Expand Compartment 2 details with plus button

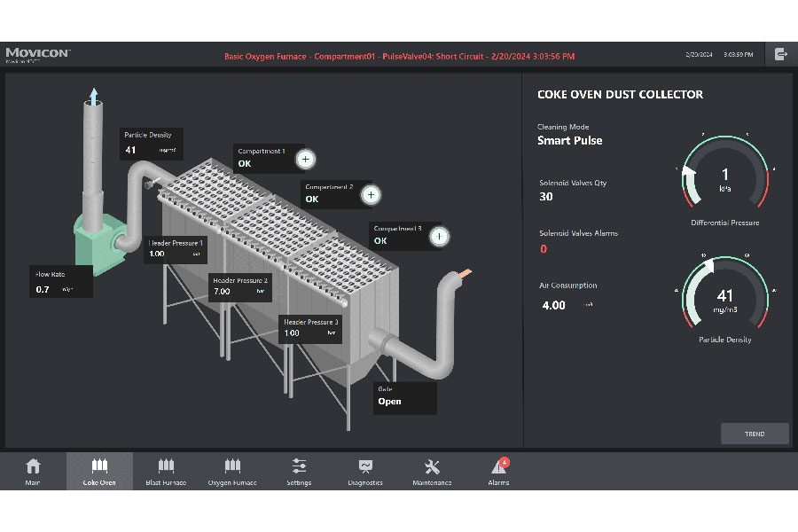tap(372, 195)
